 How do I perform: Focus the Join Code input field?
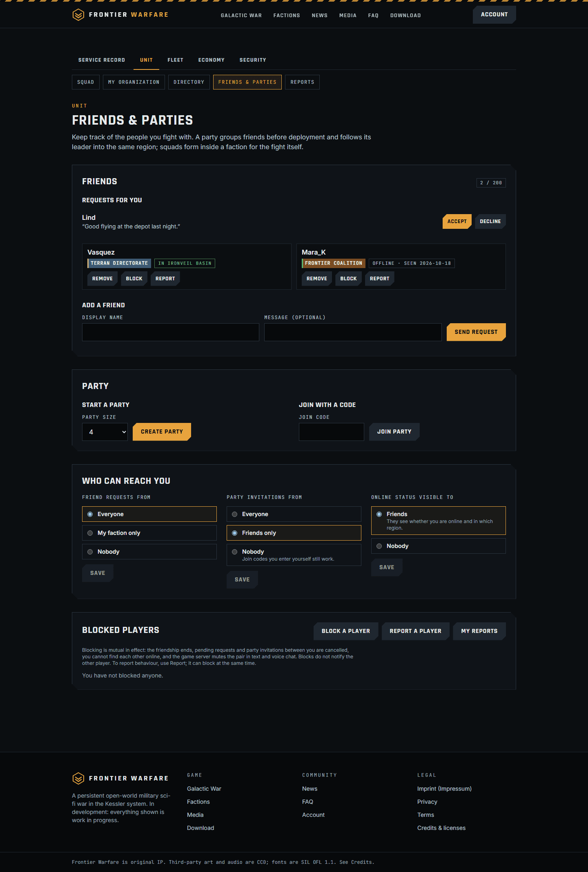(x=332, y=432)
